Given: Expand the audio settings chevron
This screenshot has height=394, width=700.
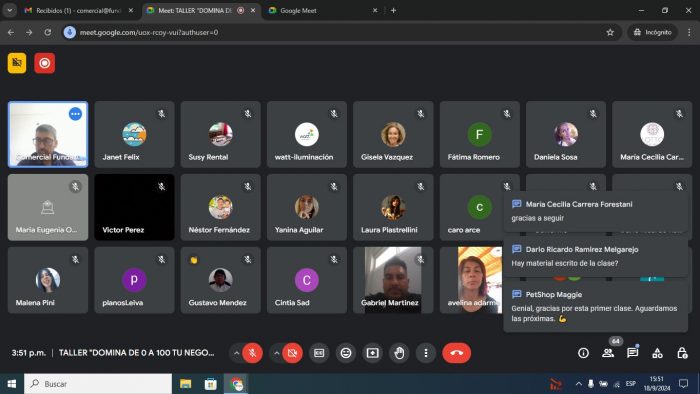Looking at the screenshot, I should point(236,353).
